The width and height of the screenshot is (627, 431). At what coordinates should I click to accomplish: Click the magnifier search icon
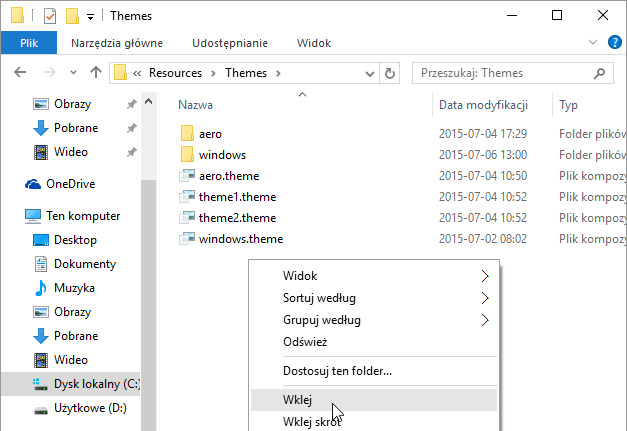point(599,73)
